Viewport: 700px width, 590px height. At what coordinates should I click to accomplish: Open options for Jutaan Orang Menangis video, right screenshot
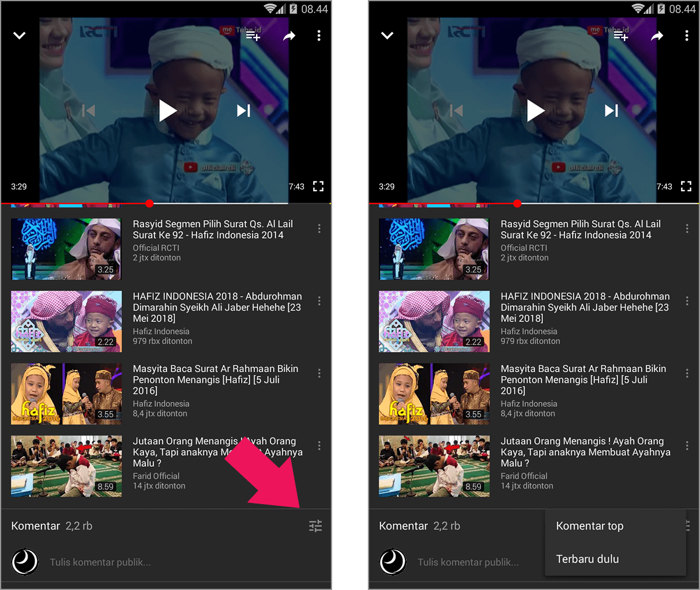point(687,445)
